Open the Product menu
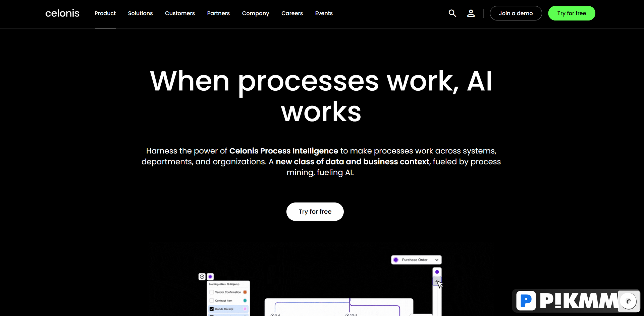This screenshot has width=644, height=316. tap(105, 13)
